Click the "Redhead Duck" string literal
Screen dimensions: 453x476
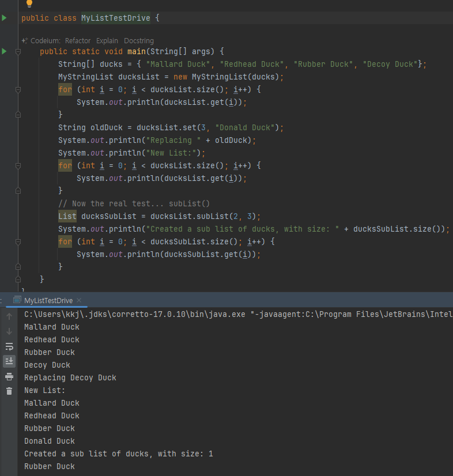[252, 65]
